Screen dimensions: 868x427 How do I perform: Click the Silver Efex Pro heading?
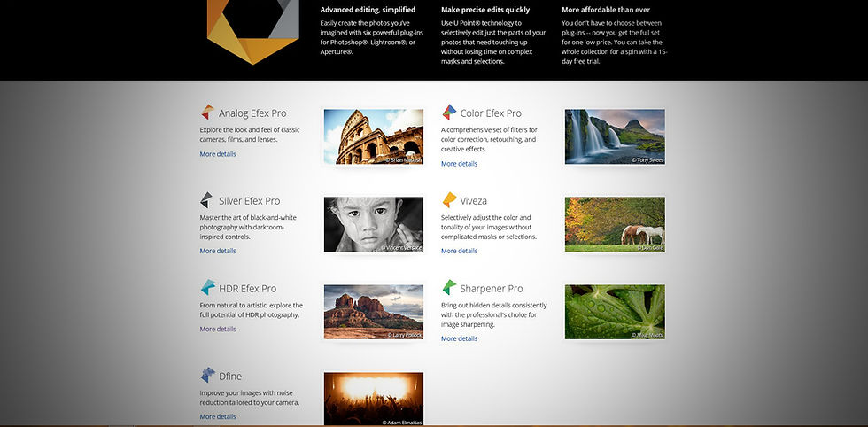249,201
